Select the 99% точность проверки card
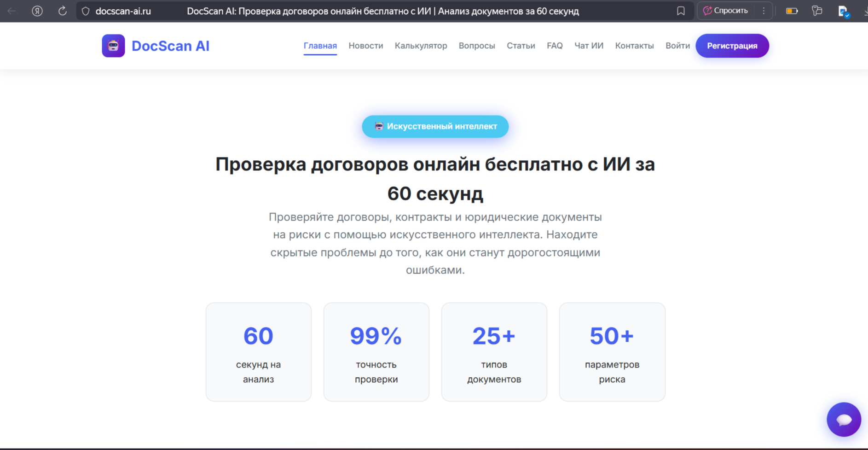The image size is (868, 450). pos(376,352)
